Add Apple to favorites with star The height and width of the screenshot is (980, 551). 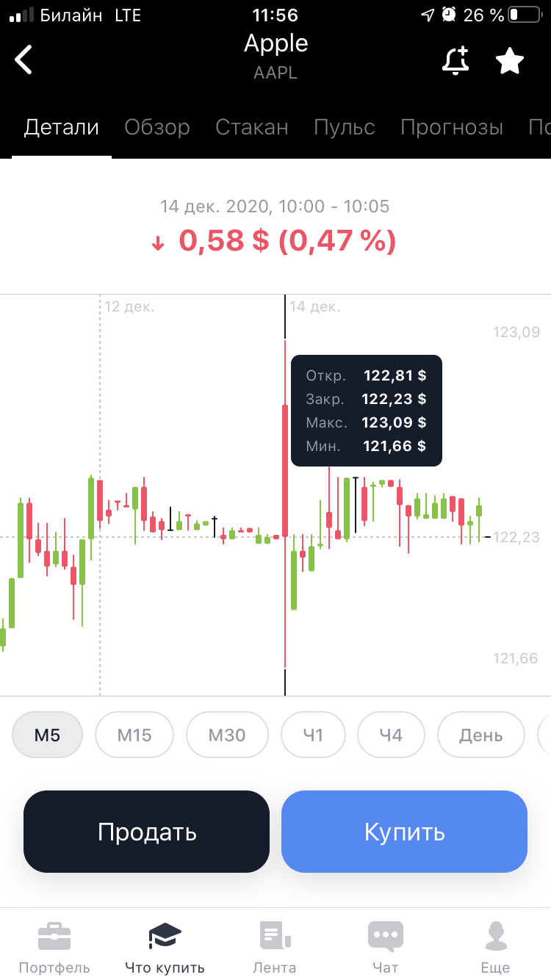510,60
